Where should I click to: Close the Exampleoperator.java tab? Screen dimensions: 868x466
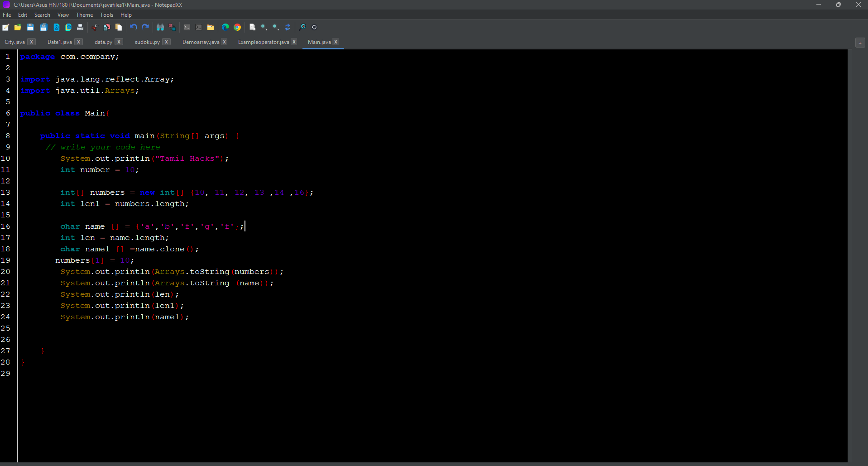[x=294, y=42]
